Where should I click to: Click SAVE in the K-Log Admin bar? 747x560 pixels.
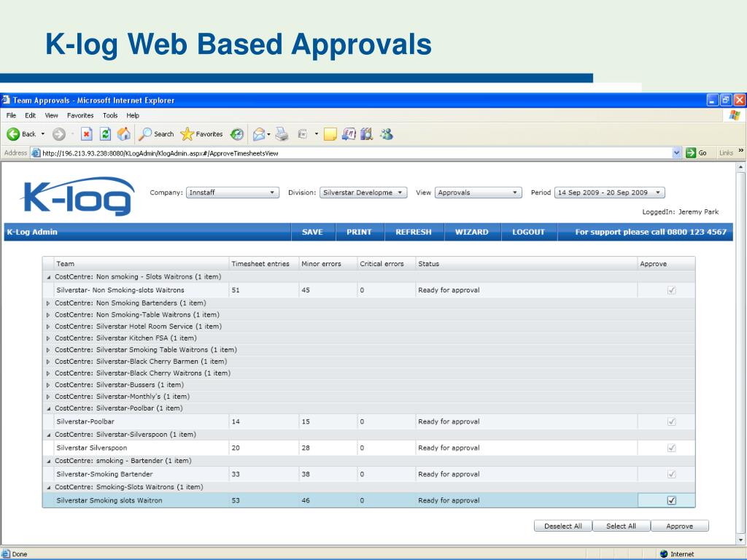pyautogui.click(x=312, y=232)
